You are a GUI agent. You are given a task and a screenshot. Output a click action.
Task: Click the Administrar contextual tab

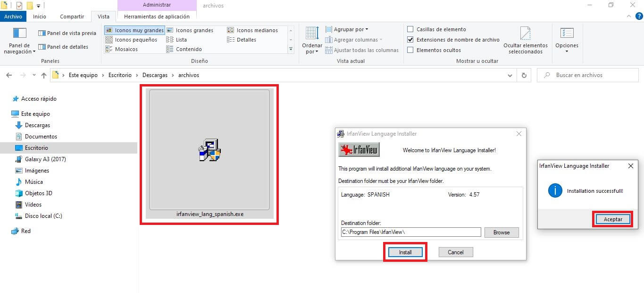coord(157,6)
